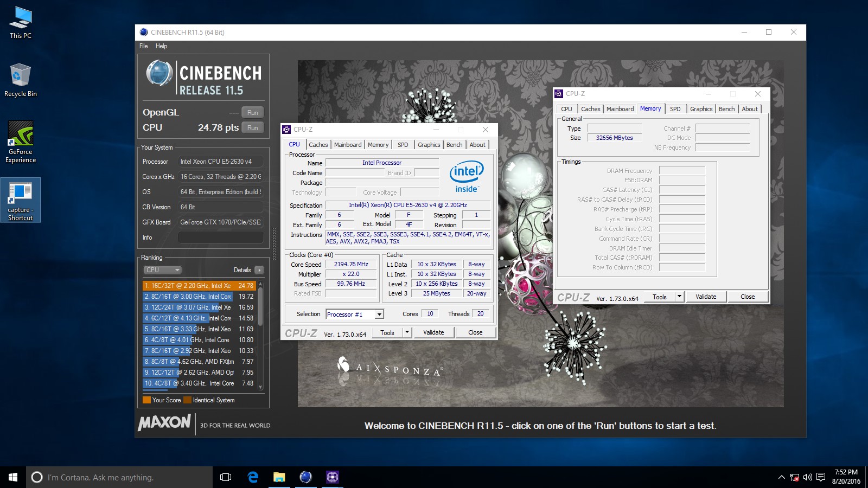The width and height of the screenshot is (868, 488).
Task: Select ranking entry 12C/24T @ 3.07 GHz
Action: [x=199, y=307]
